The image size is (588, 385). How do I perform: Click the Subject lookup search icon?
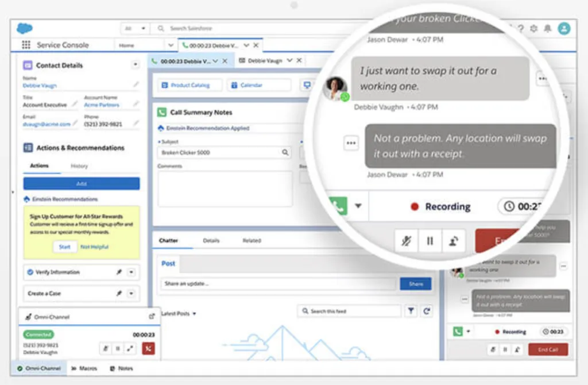285,152
